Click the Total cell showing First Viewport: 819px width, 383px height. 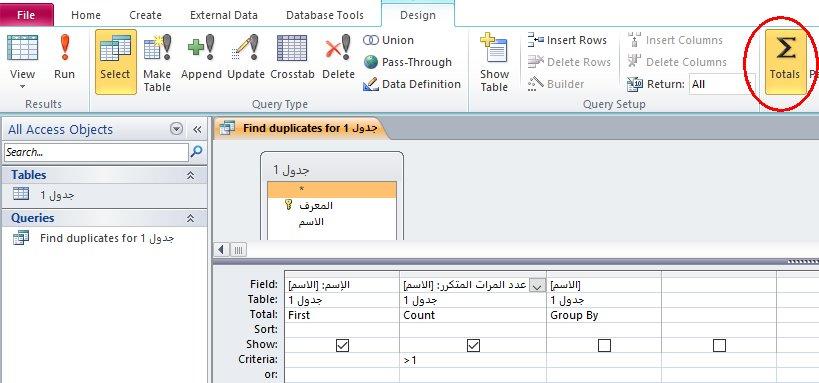[342, 315]
